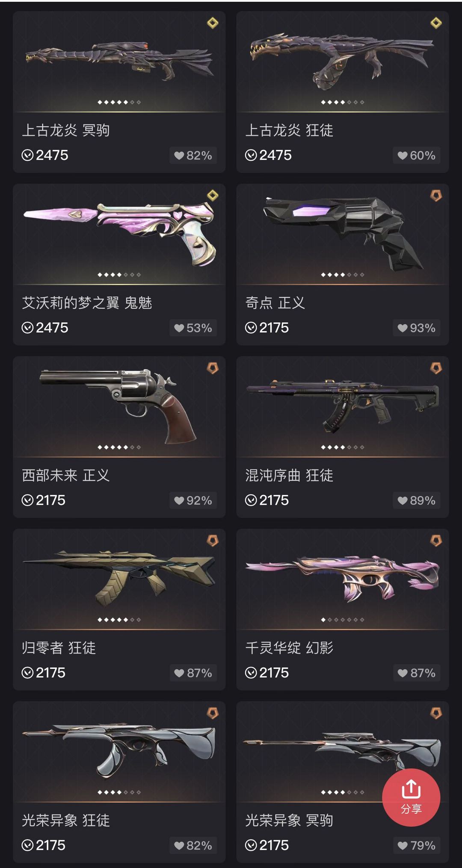Toggle the 93% heart like on 奇点 正义
The height and width of the screenshot is (868, 462).
(416, 328)
